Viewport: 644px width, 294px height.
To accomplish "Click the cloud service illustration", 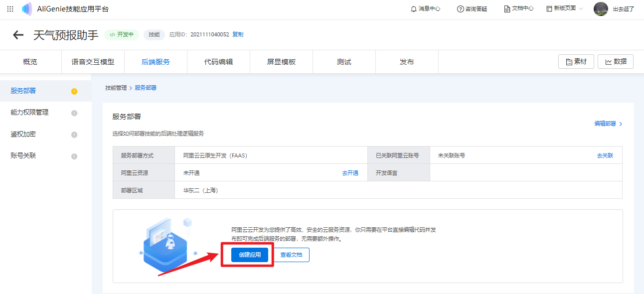I will point(168,245).
